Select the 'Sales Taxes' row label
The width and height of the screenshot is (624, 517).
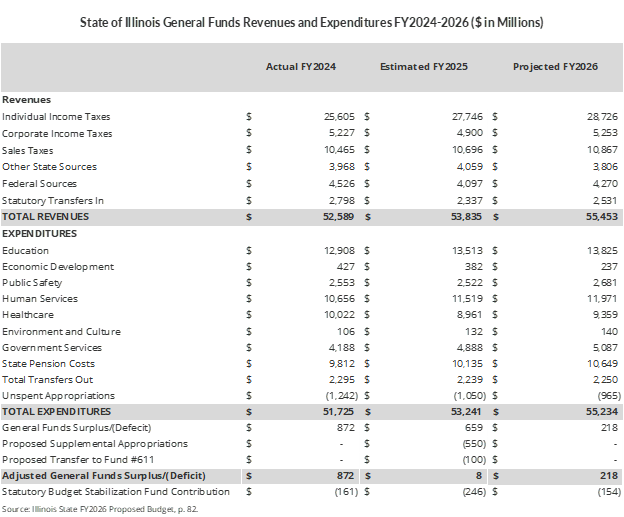(27, 150)
